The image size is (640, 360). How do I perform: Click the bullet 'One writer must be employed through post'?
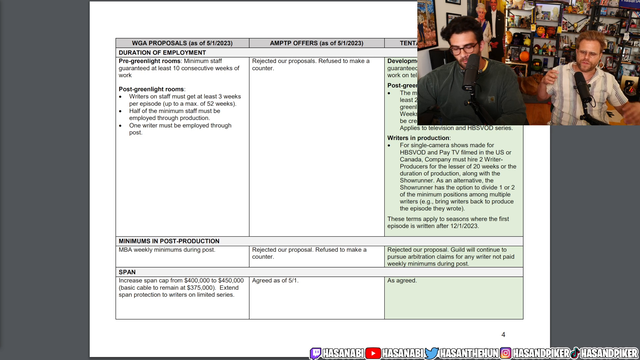click(180, 129)
